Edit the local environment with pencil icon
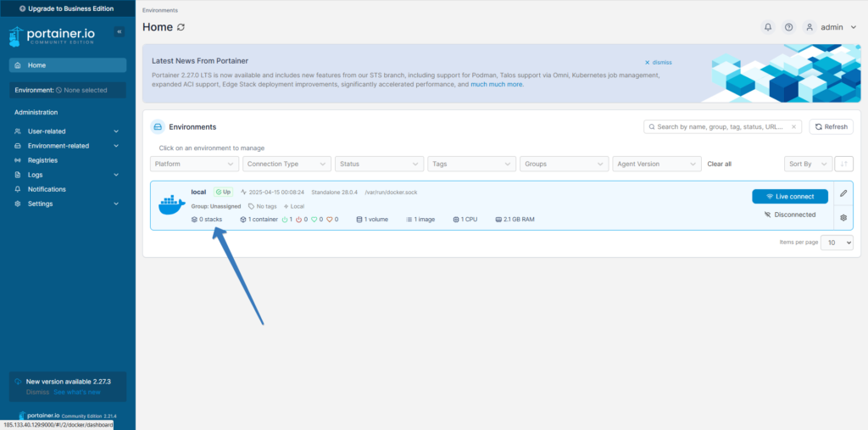 843,193
